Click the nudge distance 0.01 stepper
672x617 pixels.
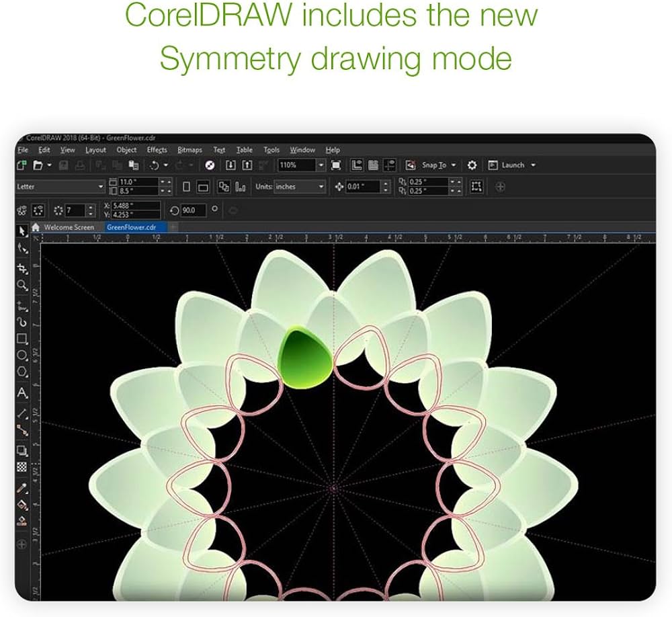[386, 187]
